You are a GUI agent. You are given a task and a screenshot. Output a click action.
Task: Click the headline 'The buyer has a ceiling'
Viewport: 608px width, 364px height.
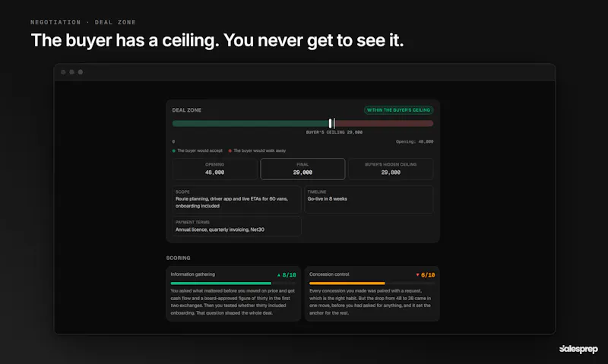[x=125, y=40]
